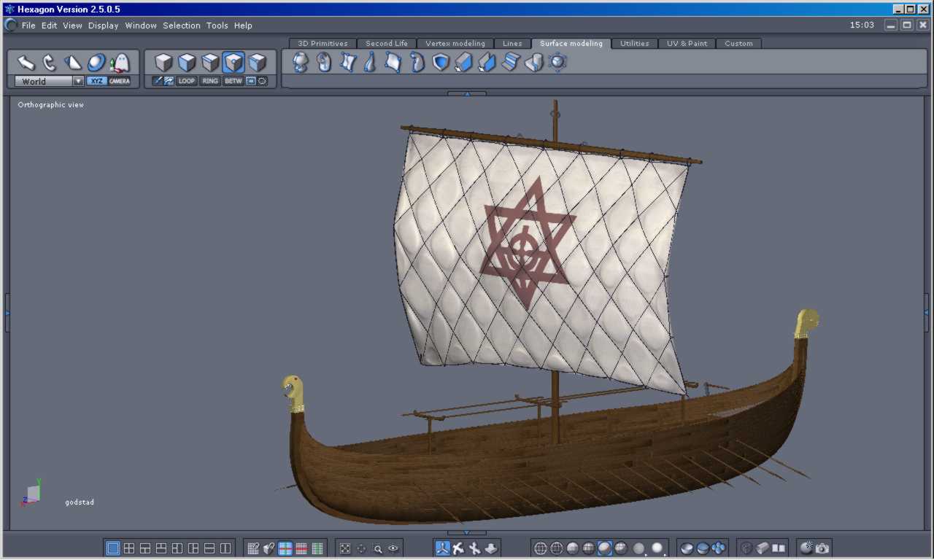Open the Utilities tab
The height and width of the screenshot is (560, 934).
click(635, 44)
